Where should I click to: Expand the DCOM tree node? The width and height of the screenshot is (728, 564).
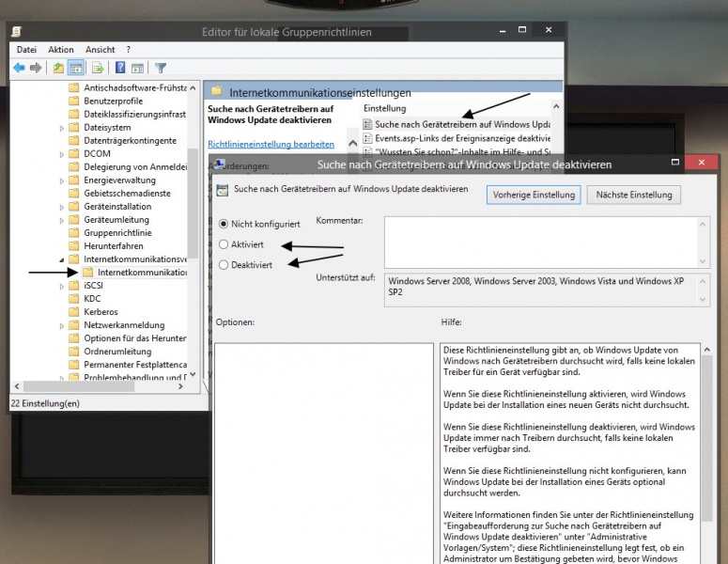[62, 154]
